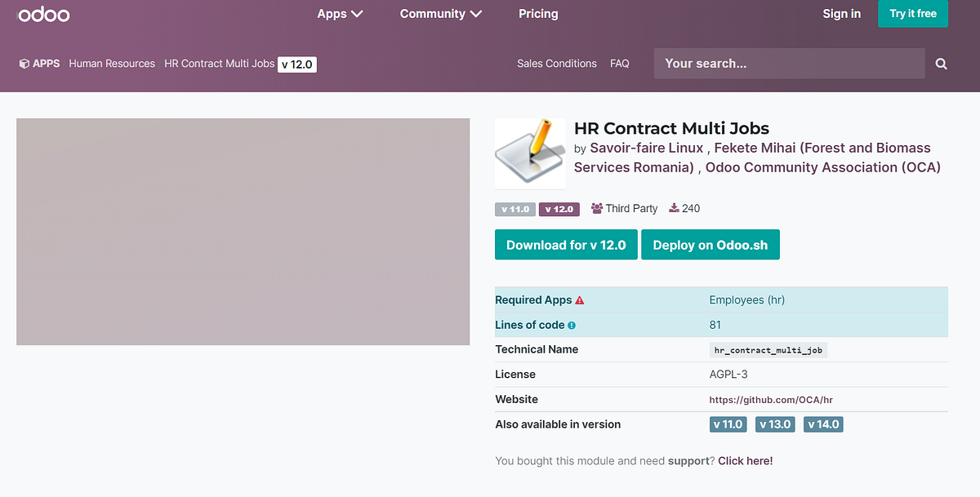Open the Employees (hr) required app link
The height and width of the screenshot is (497, 980).
746,300
